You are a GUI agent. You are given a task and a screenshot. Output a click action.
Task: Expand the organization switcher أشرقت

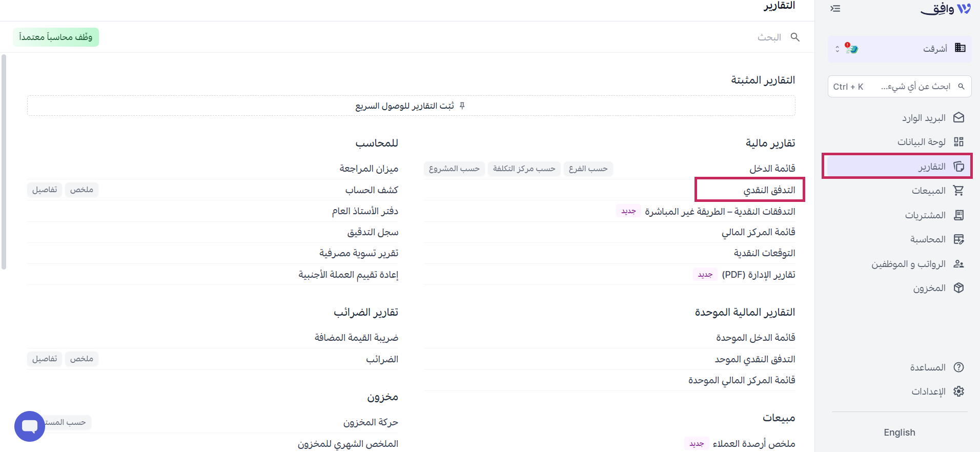[900, 49]
